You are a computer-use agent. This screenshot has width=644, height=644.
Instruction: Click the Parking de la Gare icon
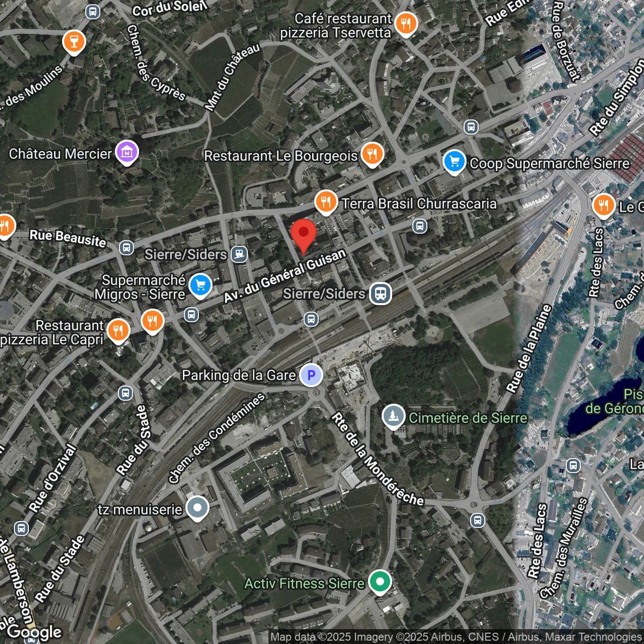(x=311, y=375)
